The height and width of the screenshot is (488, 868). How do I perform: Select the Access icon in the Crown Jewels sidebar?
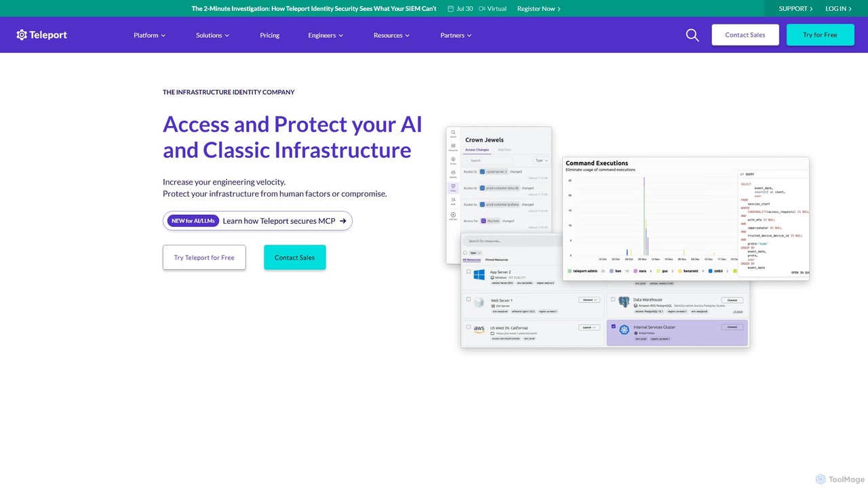point(453,159)
